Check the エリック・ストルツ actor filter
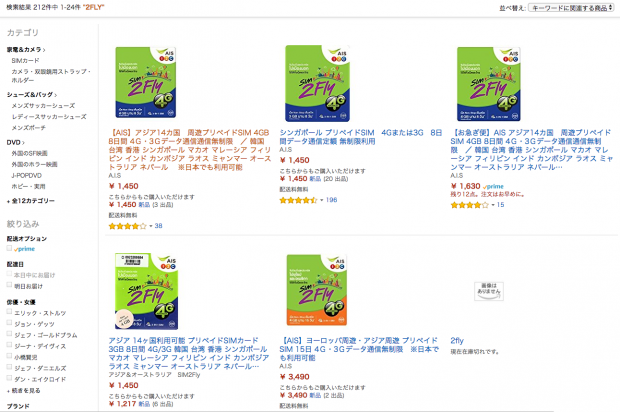The image size is (620, 412). point(9,312)
